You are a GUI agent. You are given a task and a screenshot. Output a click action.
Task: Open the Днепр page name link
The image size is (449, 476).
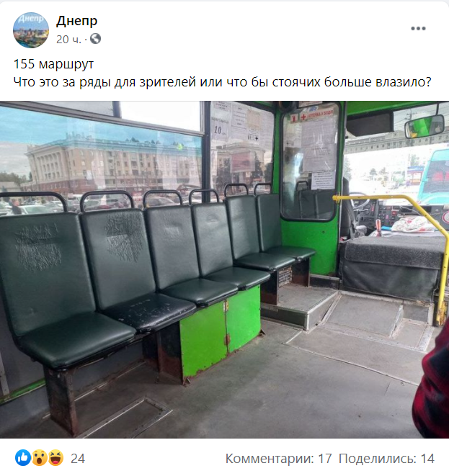pyautogui.click(x=76, y=21)
